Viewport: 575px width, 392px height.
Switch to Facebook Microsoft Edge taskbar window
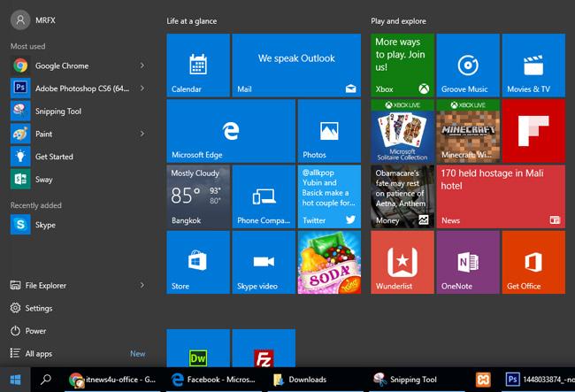[214, 380]
